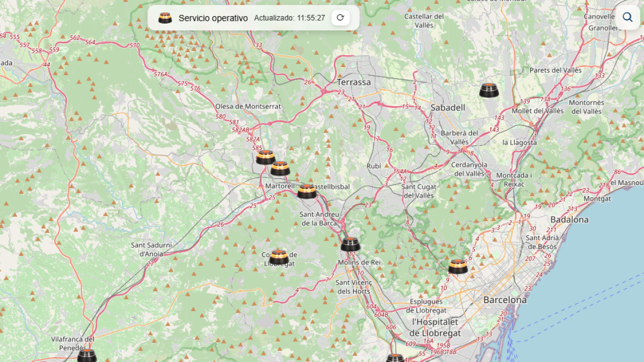Viewport: 644px width, 362px height.
Task: Click the dark beacon above Molins de Rei
Action: click(x=350, y=244)
